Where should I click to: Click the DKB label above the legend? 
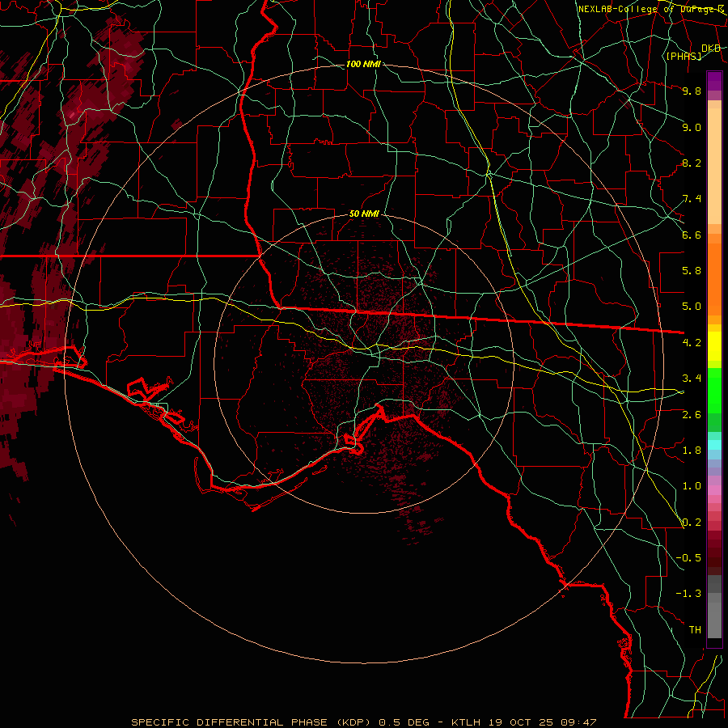point(711,49)
